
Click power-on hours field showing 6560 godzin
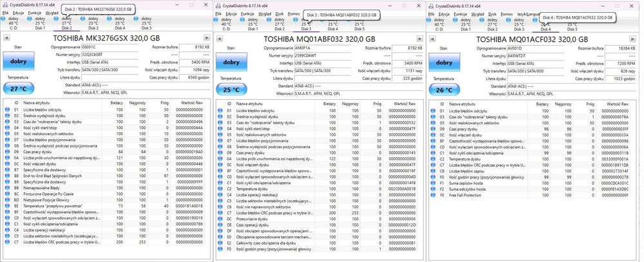coord(194,78)
